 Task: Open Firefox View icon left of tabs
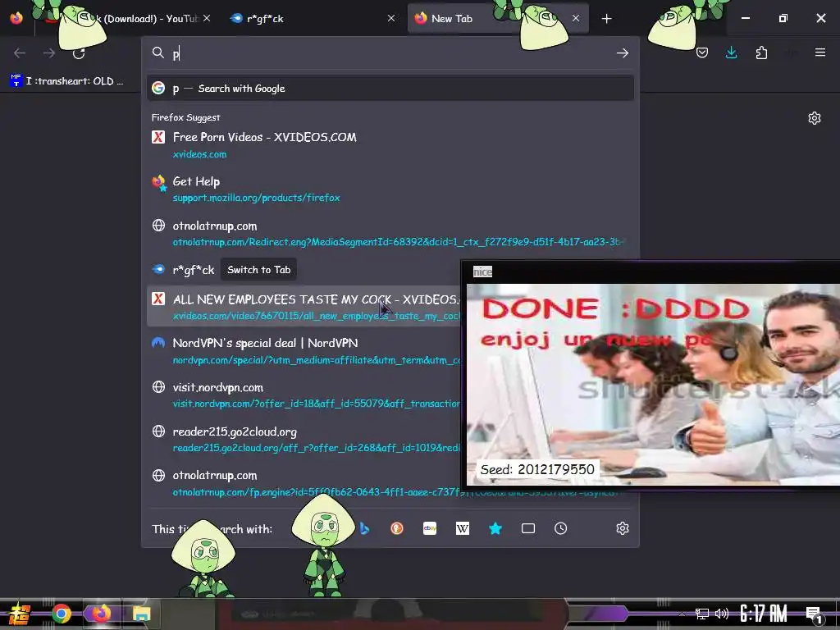(16, 18)
